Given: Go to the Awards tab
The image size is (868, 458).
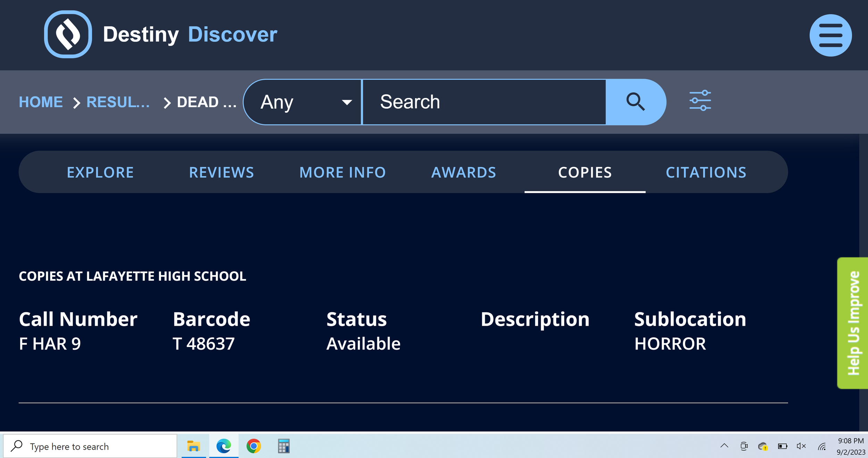Looking at the screenshot, I should [x=464, y=172].
